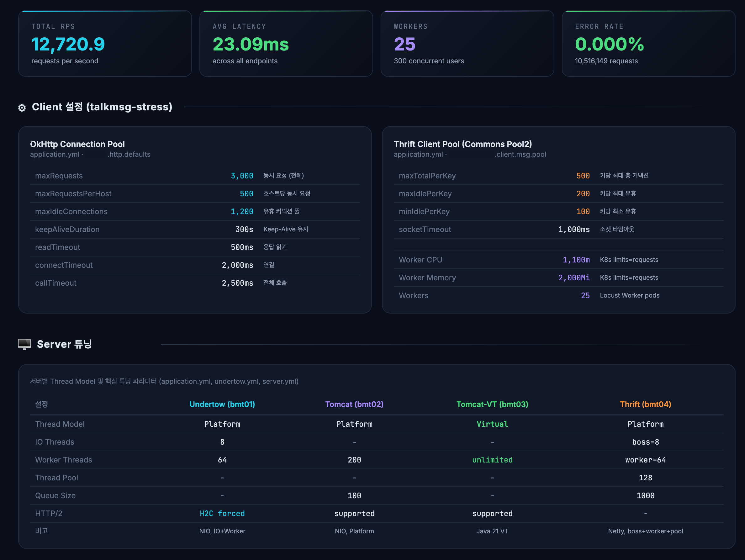Select the callTimeout value 2,500ms
The image size is (745, 560).
click(x=237, y=283)
